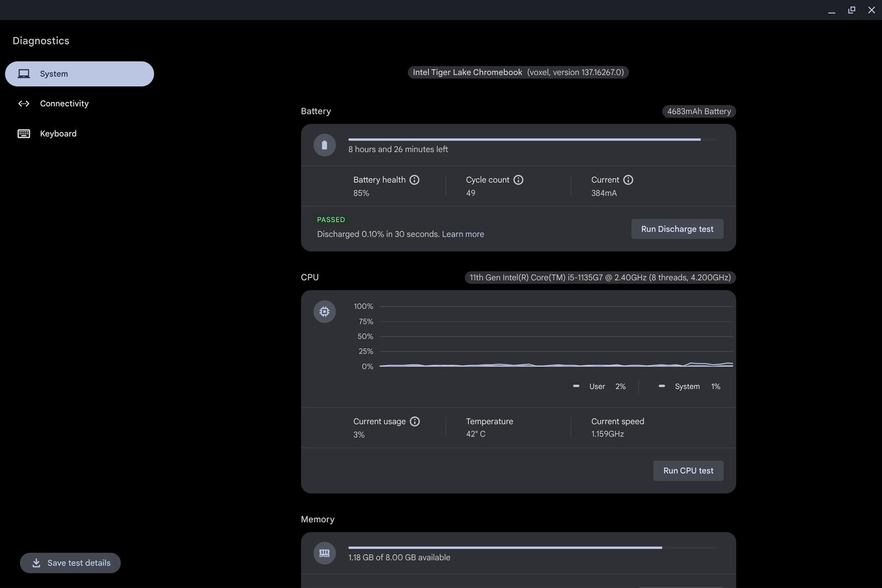Close the Diagnostics window

click(871, 10)
